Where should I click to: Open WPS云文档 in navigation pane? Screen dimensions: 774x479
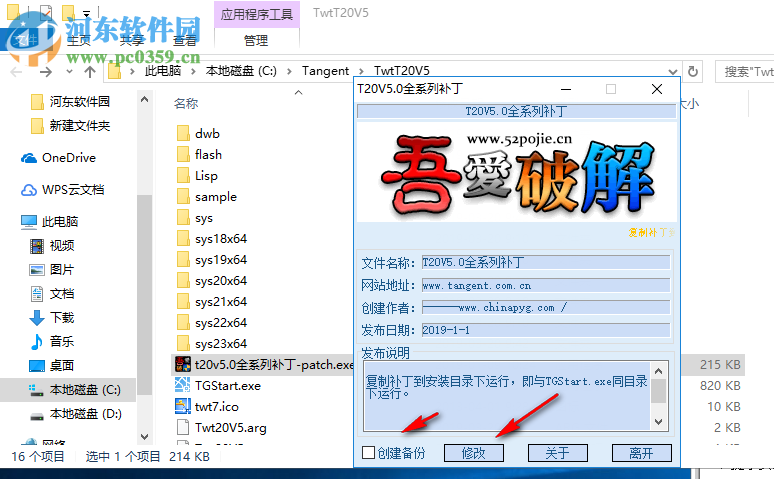[63, 190]
